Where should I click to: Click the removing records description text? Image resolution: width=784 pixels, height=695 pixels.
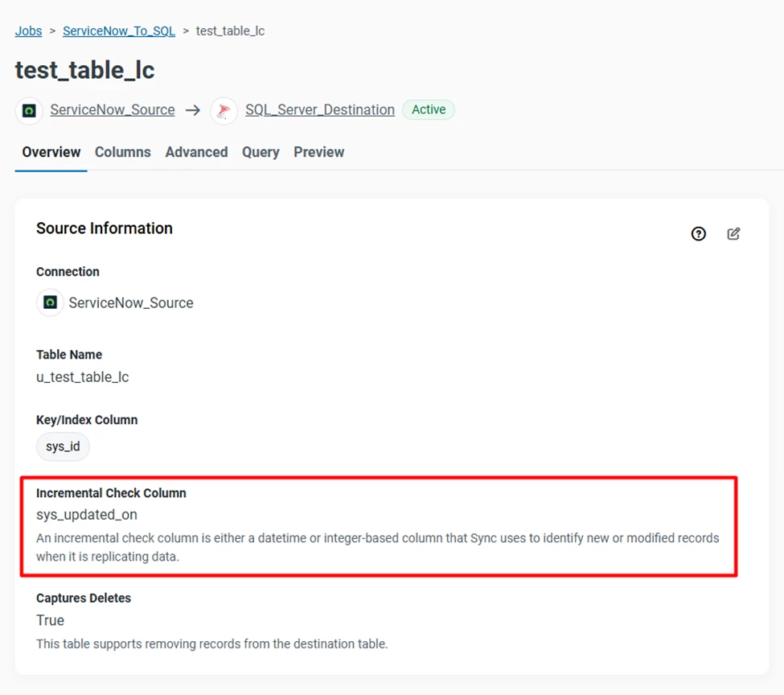coord(212,644)
